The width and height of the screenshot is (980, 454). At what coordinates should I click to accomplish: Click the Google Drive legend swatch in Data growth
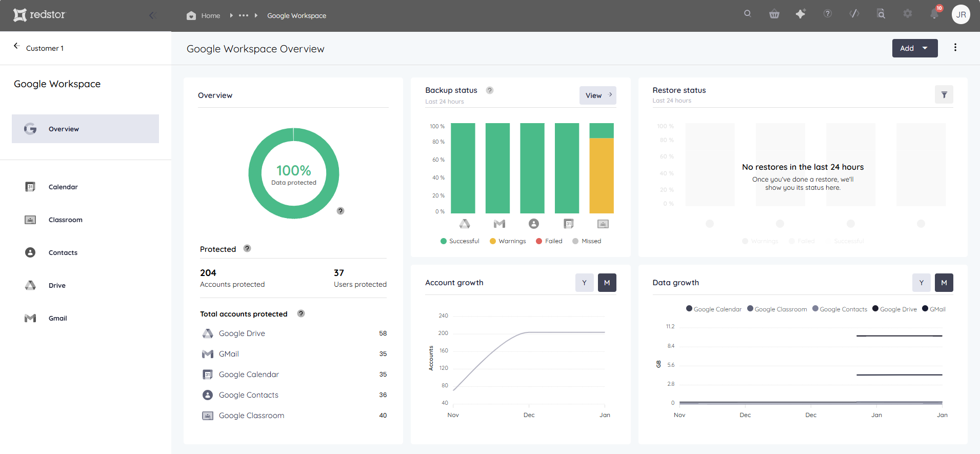[x=875, y=309]
